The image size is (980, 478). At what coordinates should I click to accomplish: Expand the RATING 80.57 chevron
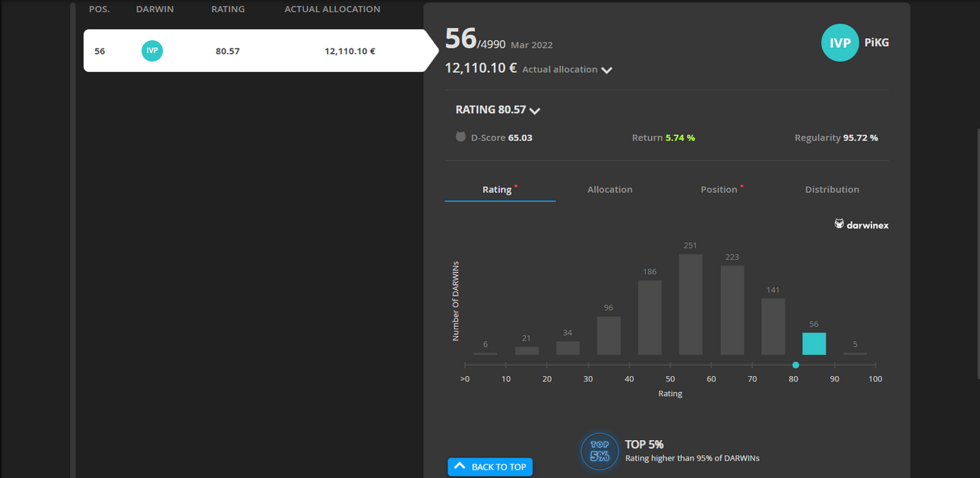(535, 111)
